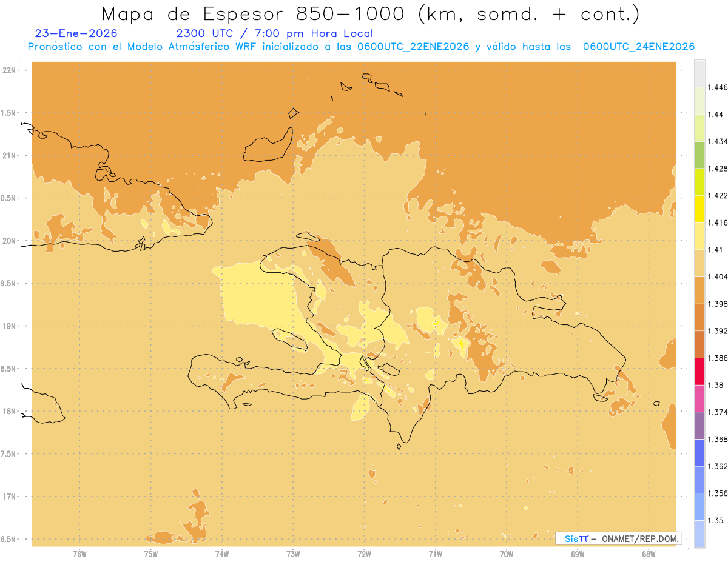Pick the red swatch between 1.38 and 1.386
Screen dimensions: 728x562
click(x=699, y=371)
